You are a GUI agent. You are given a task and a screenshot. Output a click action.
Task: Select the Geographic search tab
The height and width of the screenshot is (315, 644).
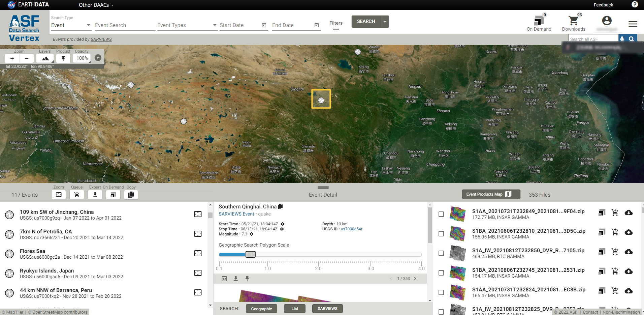[x=261, y=309]
